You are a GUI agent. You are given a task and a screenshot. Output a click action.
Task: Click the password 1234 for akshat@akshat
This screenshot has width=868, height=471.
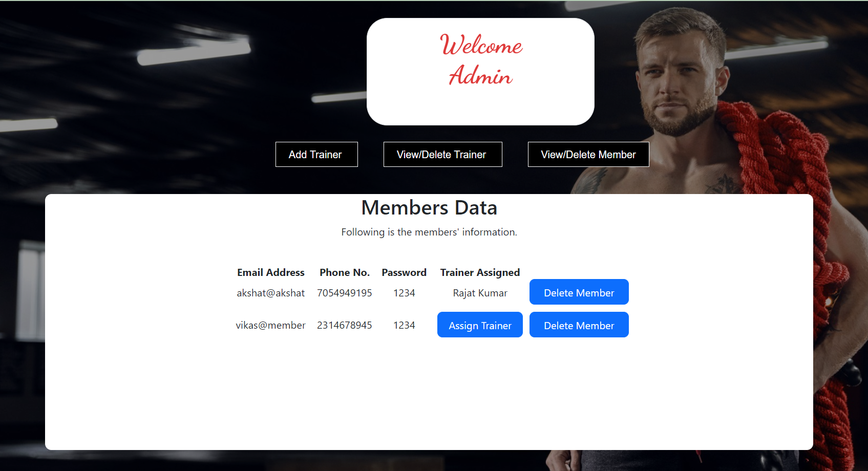click(404, 293)
